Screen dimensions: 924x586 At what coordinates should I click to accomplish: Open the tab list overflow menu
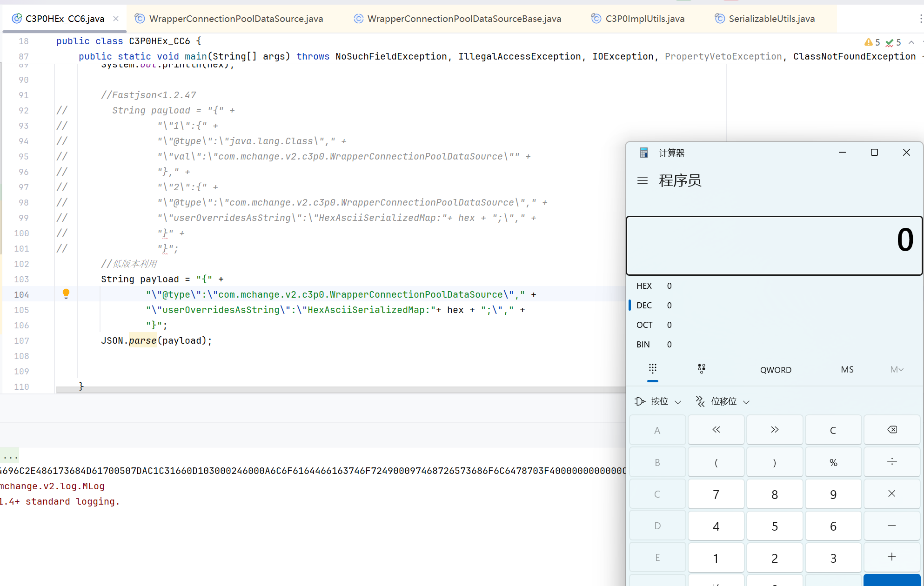920,19
